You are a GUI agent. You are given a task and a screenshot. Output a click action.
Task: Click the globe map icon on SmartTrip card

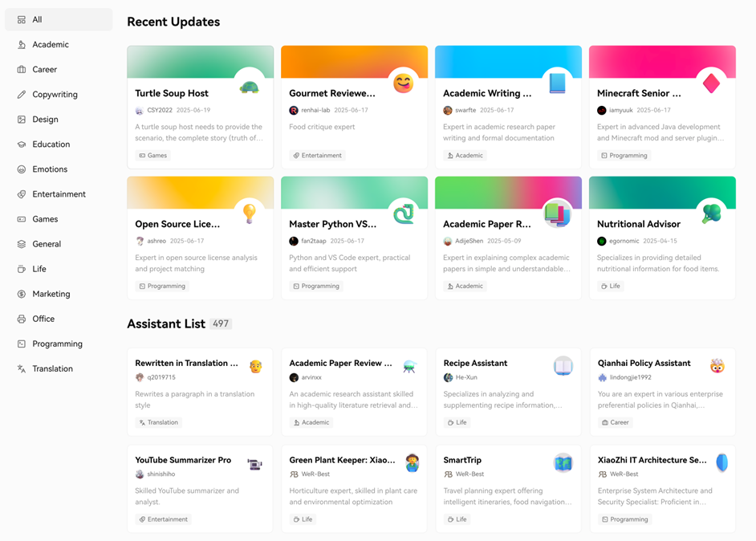click(x=563, y=464)
